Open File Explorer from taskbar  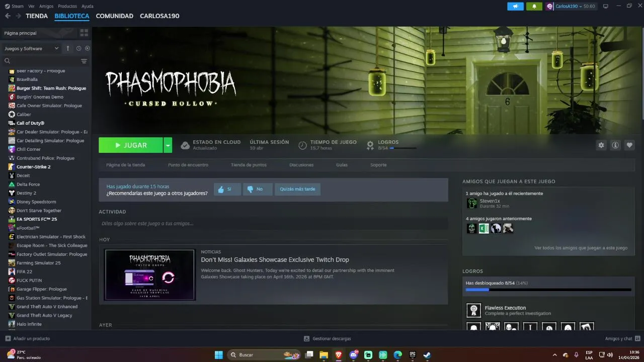click(x=324, y=354)
